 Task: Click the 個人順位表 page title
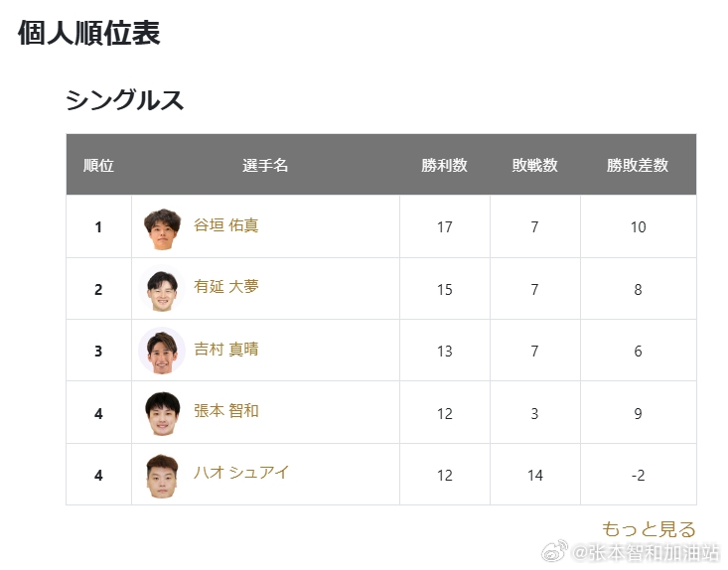[x=89, y=33]
